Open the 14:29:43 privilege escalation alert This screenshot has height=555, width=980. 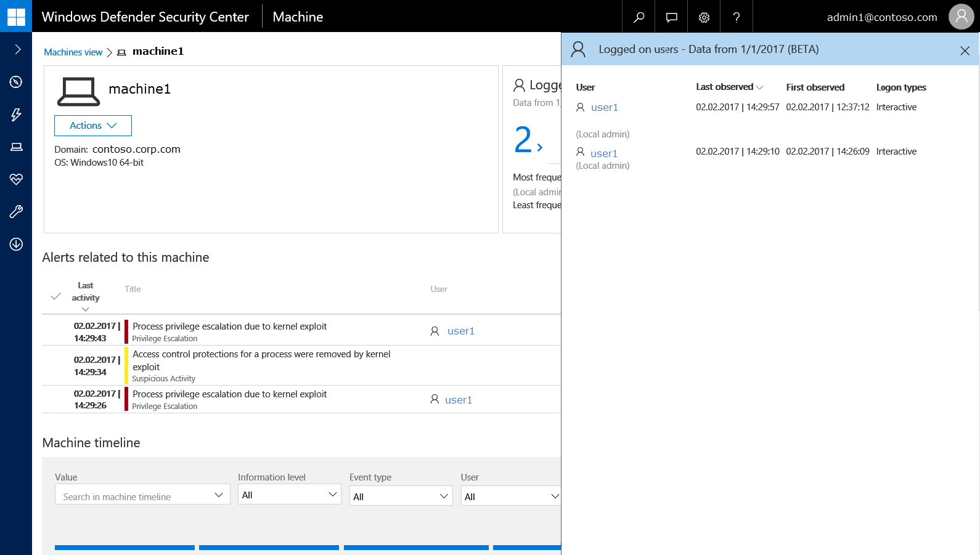[229, 326]
